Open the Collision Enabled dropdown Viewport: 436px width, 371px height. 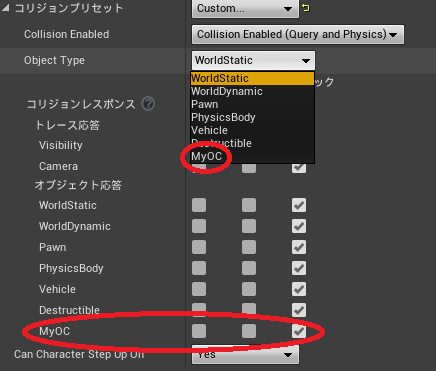[298, 34]
